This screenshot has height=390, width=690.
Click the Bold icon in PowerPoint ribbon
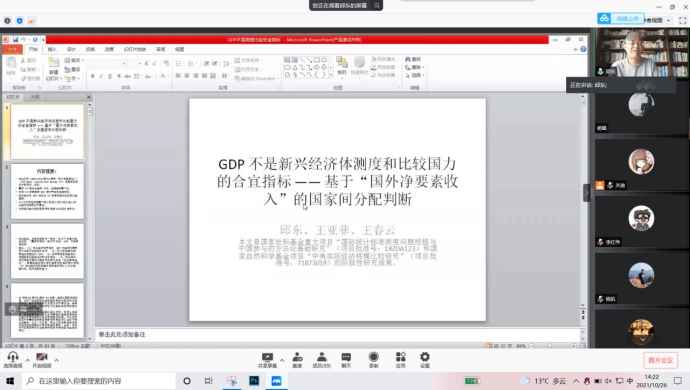(x=92, y=76)
